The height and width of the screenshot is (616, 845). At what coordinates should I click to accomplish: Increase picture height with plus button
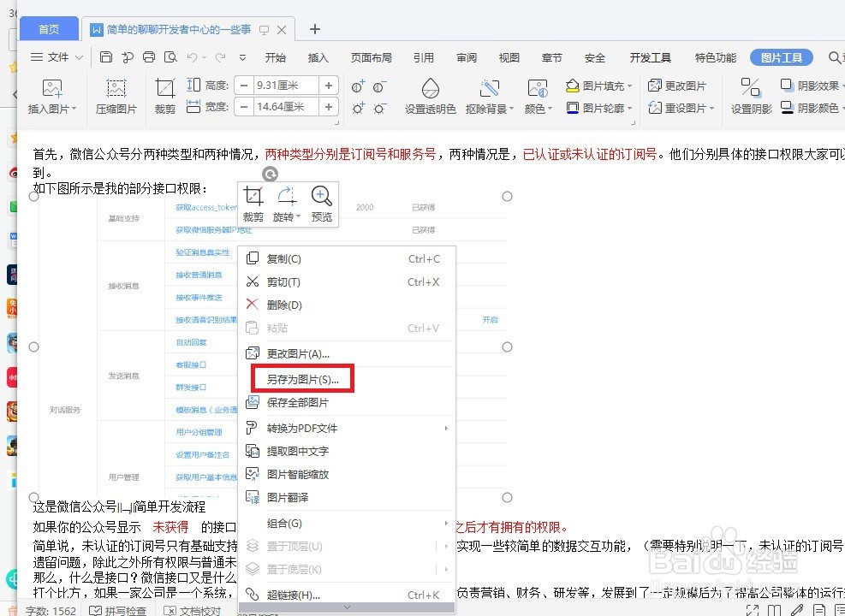point(328,86)
